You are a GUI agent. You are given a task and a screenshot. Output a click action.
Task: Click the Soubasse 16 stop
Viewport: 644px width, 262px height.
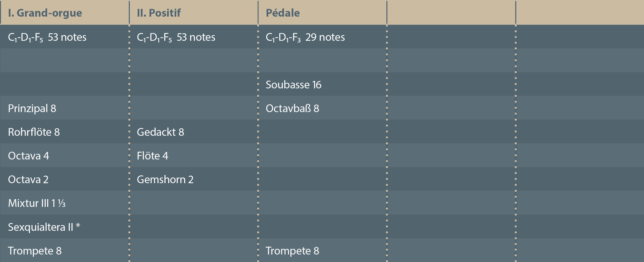pos(293,85)
